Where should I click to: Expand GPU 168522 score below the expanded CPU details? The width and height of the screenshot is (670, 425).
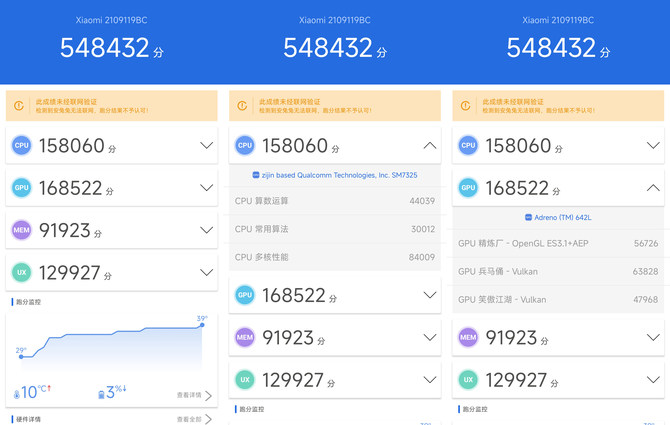tap(429, 295)
